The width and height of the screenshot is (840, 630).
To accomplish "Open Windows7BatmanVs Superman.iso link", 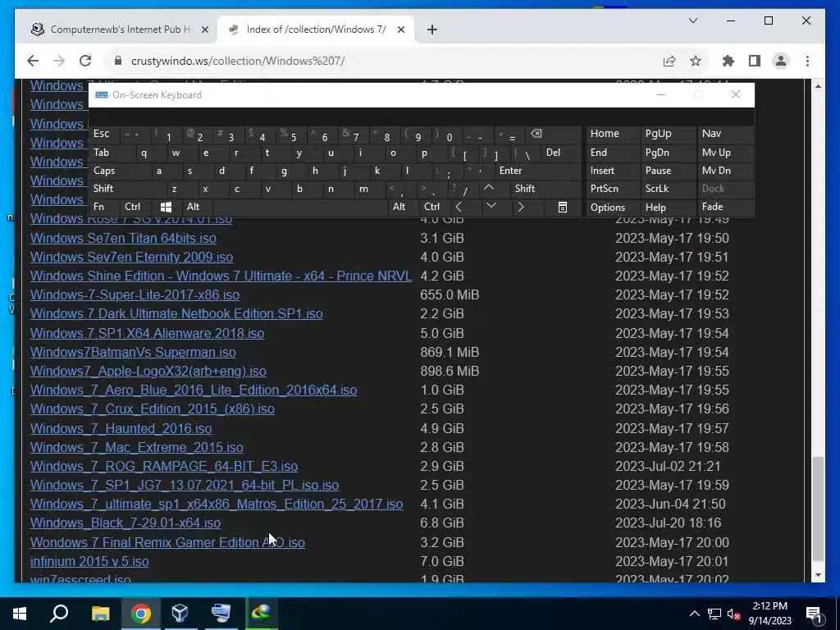I will point(133,353).
